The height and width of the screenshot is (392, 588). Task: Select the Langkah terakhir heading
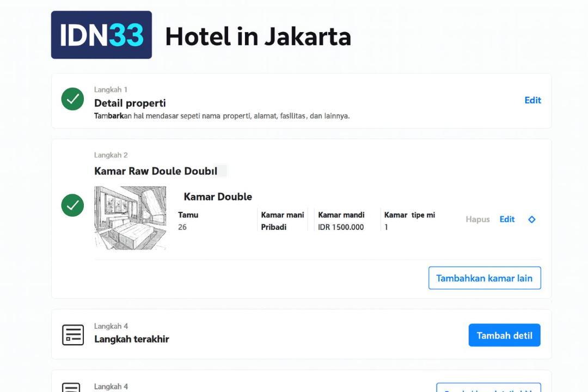[x=132, y=339]
